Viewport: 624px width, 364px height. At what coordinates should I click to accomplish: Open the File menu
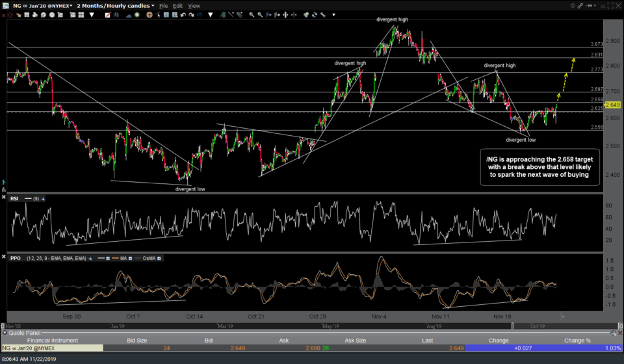[x=163, y=5]
